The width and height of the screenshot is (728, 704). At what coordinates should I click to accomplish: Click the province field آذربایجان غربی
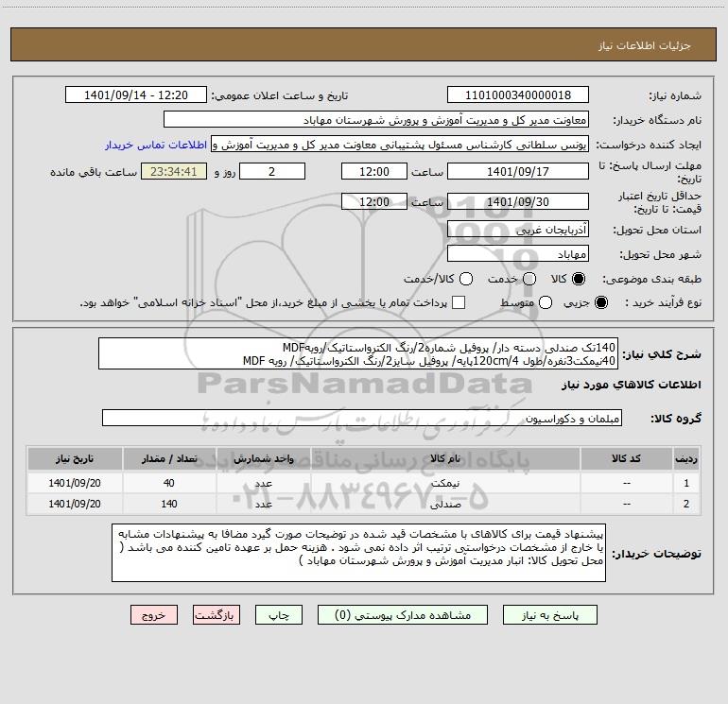tap(518, 230)
